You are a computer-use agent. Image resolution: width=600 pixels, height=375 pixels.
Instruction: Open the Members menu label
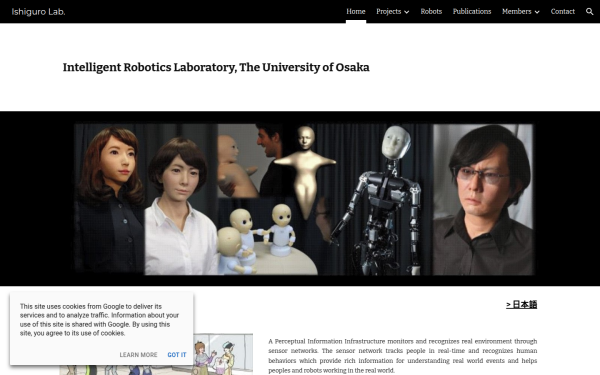(517, 11)
